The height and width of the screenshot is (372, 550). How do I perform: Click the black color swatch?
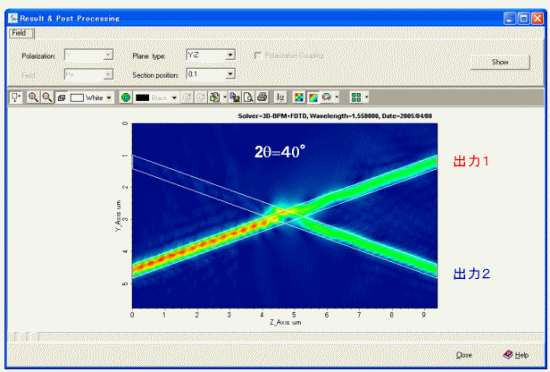pos(142,98)
